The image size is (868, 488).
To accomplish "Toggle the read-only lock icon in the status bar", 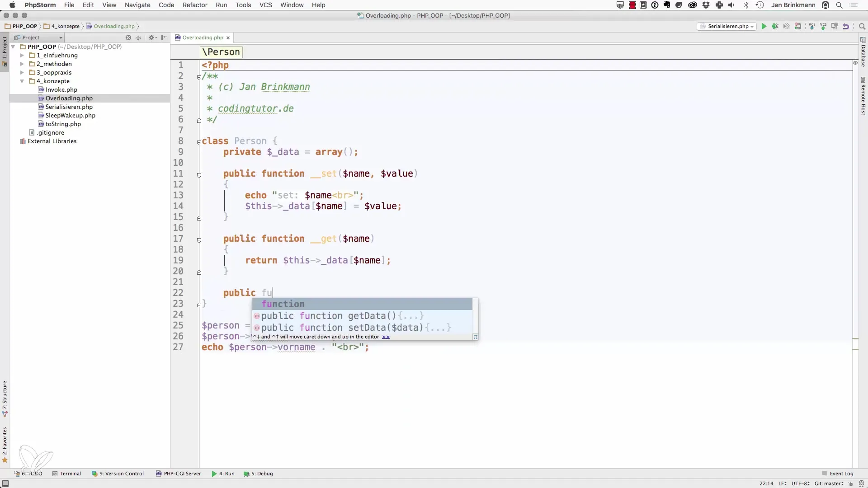I will pyautogui.click(x=850, y=483).
